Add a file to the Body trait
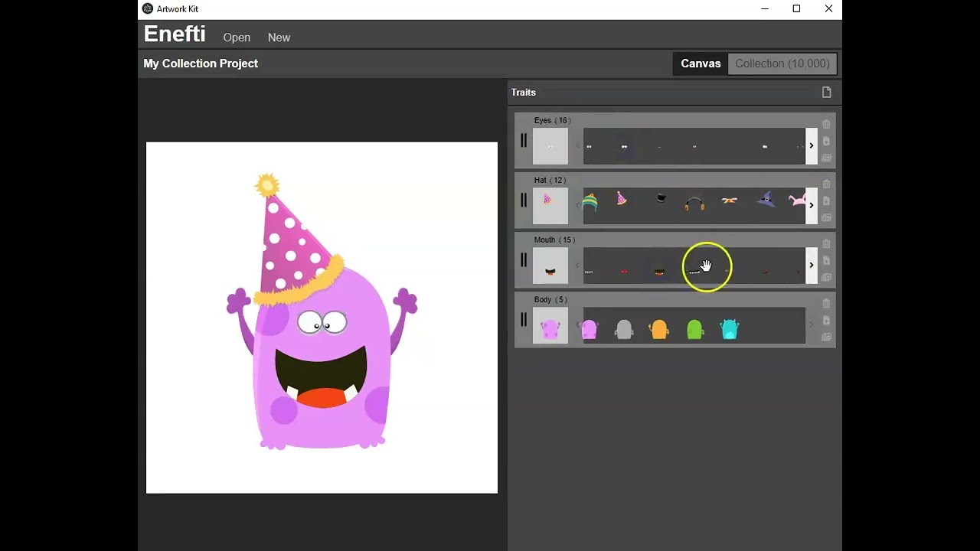Image resolution: width=980 pixels, height=551 pixels. pos(826,320)
